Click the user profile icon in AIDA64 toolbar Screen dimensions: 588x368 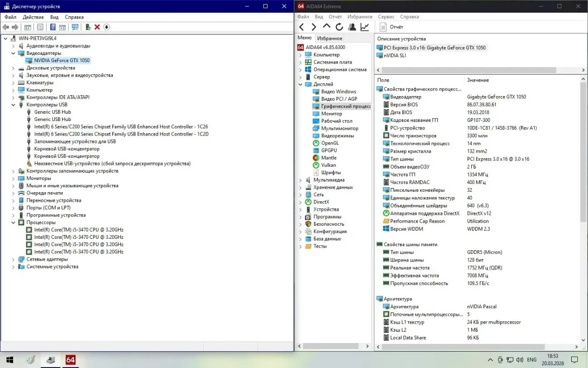pos(352,27)
